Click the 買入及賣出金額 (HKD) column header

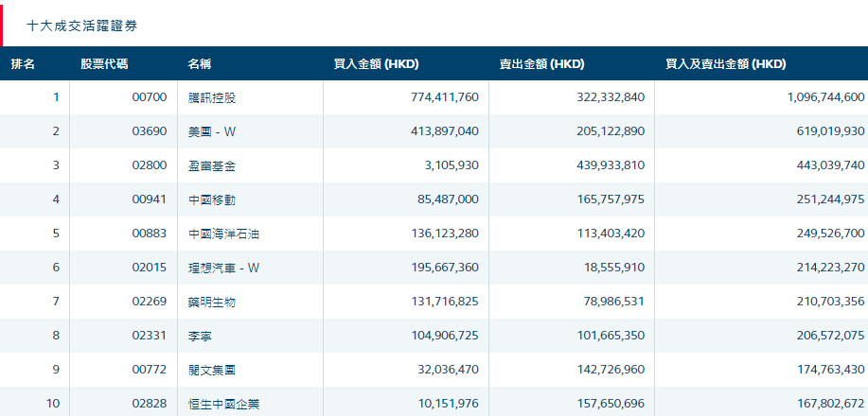click(726, 64)
